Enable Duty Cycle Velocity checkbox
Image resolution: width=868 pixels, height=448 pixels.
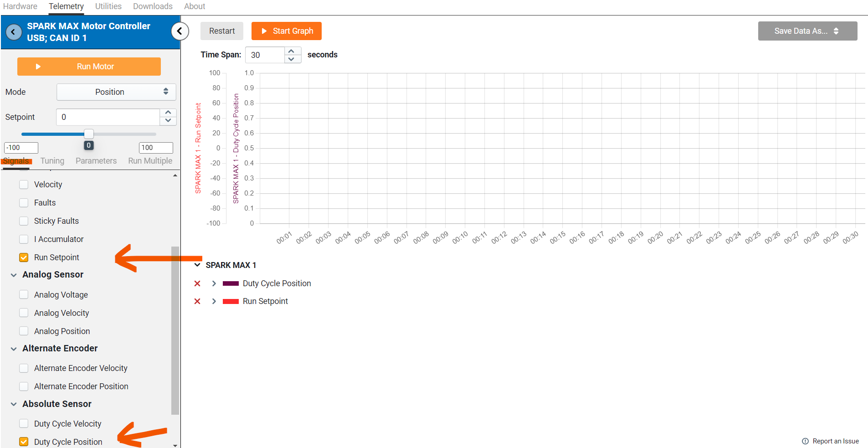pos(24,424)
